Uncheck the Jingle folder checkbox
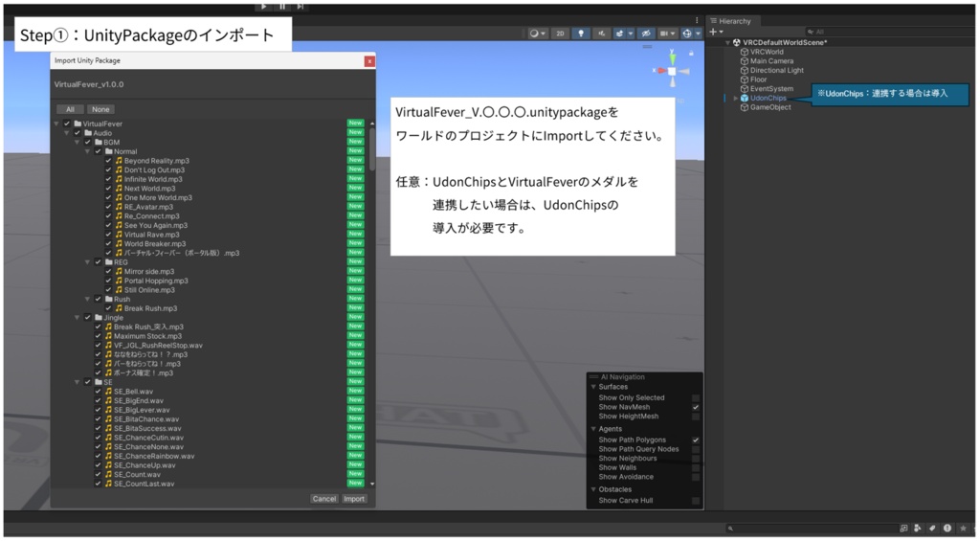The width and height of the screenshot is (980, 541). (x=87, y=318)
